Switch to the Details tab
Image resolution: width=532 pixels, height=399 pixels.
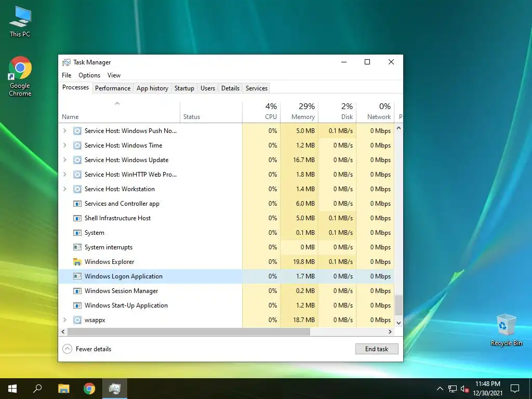[230, 88]
